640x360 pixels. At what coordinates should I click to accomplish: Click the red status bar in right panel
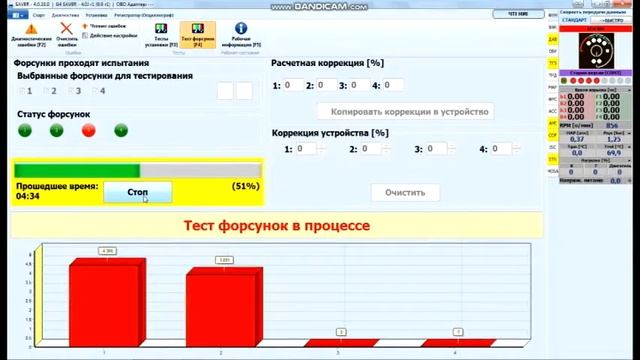click(596, 29)
